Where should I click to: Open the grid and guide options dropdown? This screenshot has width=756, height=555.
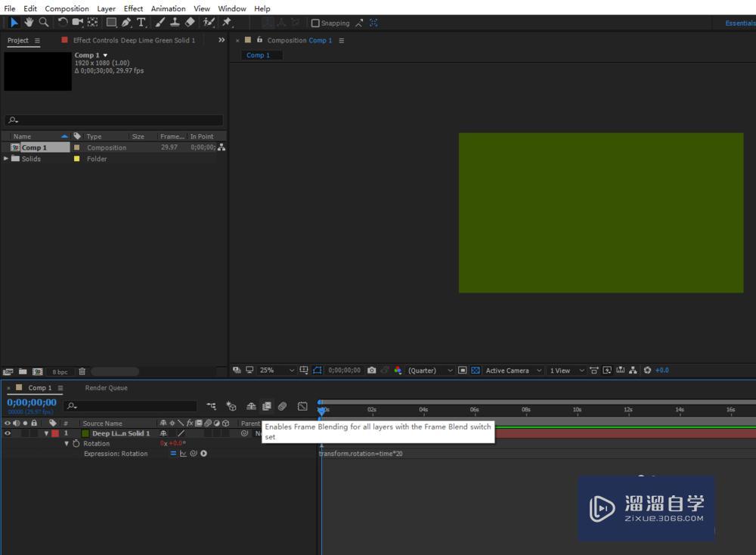[304, 371]
